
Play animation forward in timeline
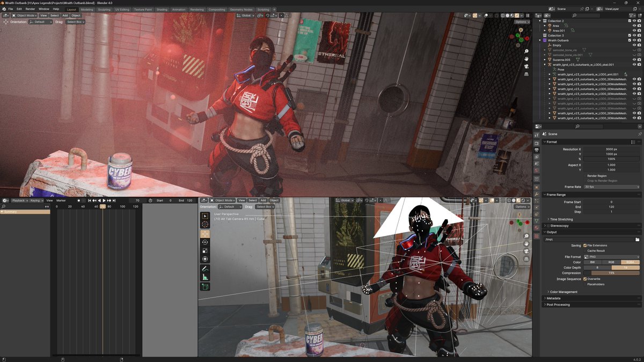pyautogui.click(x=104, y=200)
